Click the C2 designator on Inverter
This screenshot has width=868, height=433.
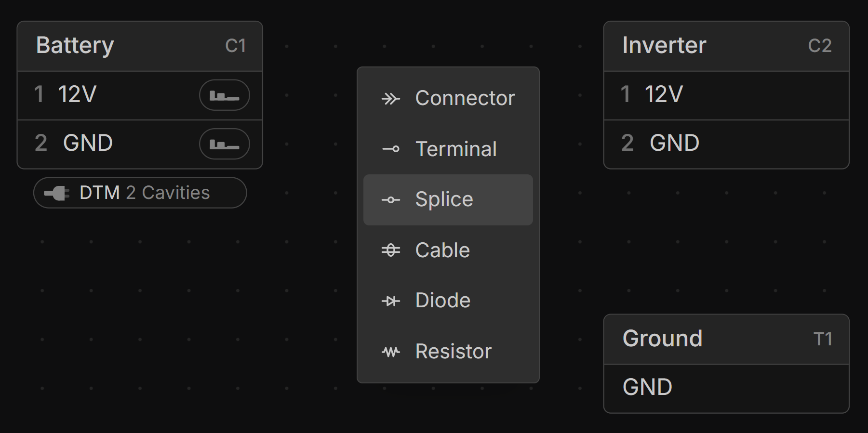[820, 46]
